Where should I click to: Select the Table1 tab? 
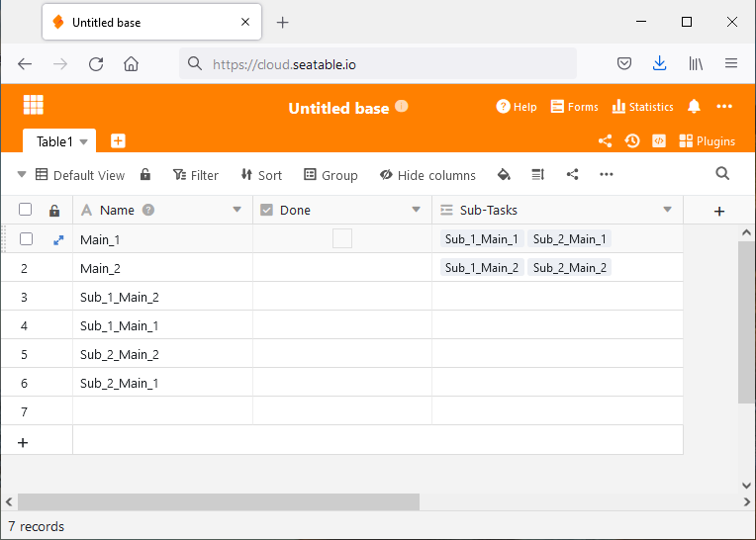(54, 141)
